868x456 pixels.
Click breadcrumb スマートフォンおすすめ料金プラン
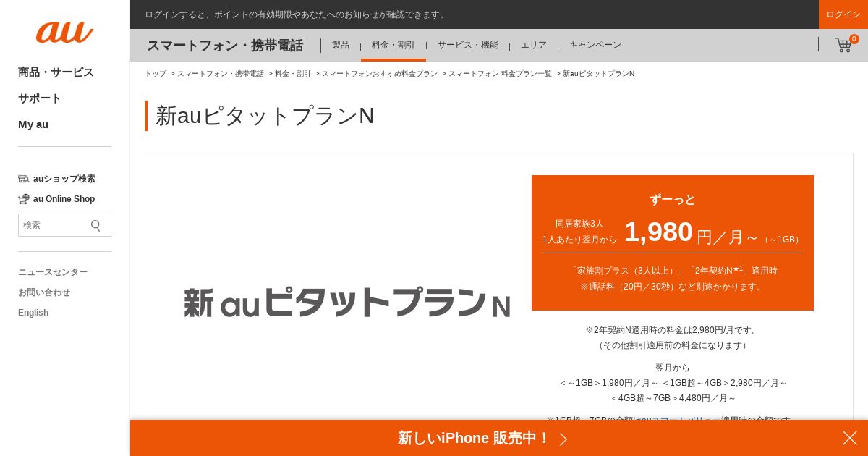pos(380,74)
